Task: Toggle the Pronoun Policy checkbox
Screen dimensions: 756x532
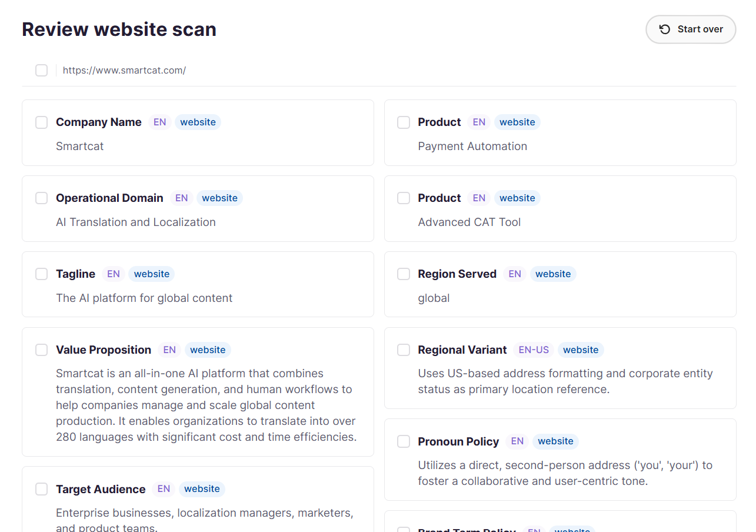Action: tap(404, 441)
